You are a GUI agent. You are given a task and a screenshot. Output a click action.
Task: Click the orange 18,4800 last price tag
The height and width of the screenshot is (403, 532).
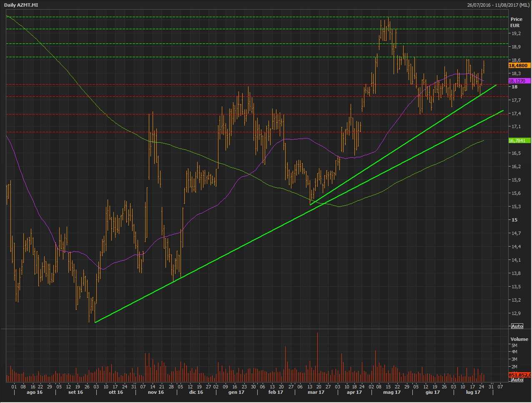pos(519,65)
